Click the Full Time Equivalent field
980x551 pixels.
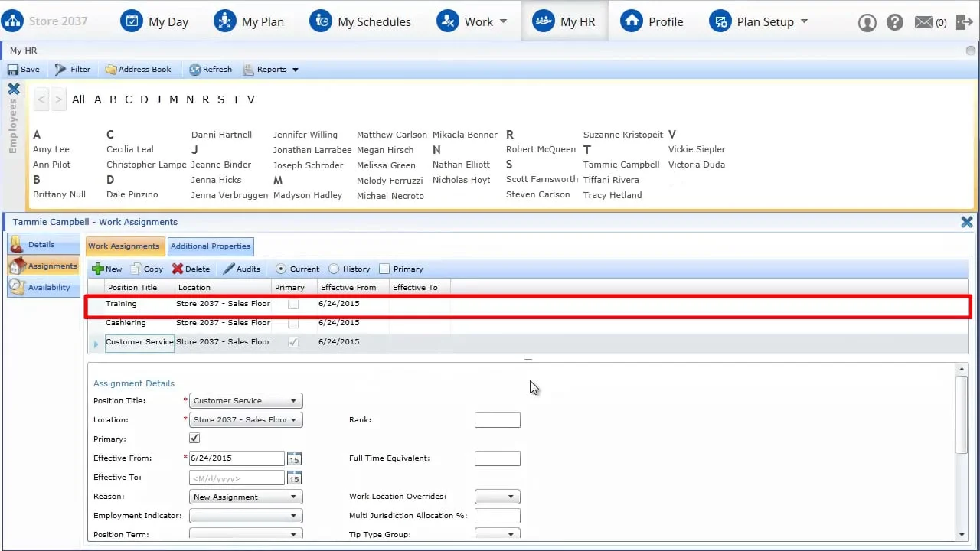[x=497, y=458]
